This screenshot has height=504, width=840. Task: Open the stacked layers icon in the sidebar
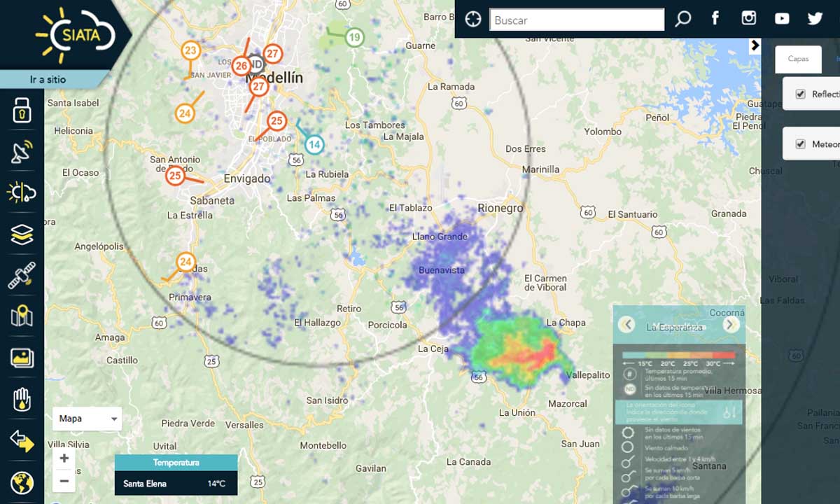click(22, 234)
